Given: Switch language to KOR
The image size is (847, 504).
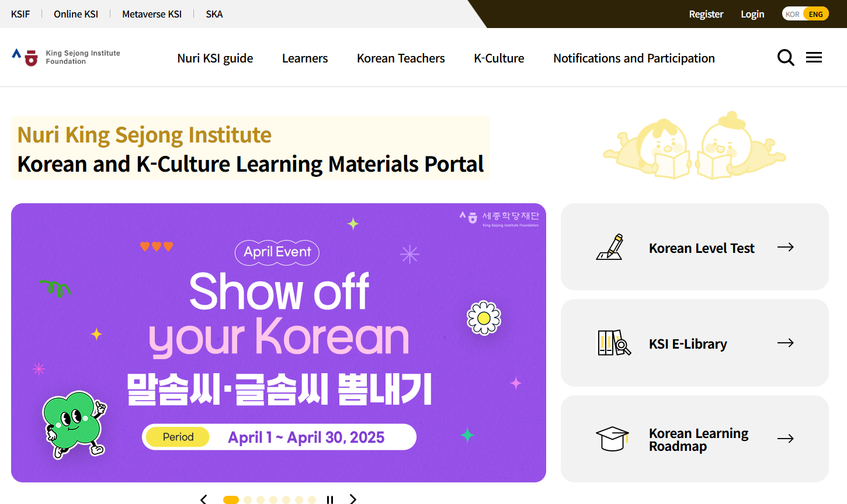Looking at the screenshot, I should 792,14.
